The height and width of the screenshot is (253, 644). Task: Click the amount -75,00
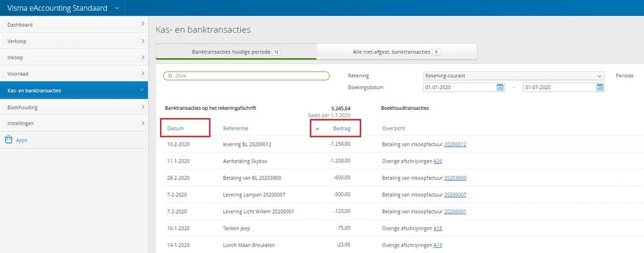pyautogui.click(x=343, y=228)
